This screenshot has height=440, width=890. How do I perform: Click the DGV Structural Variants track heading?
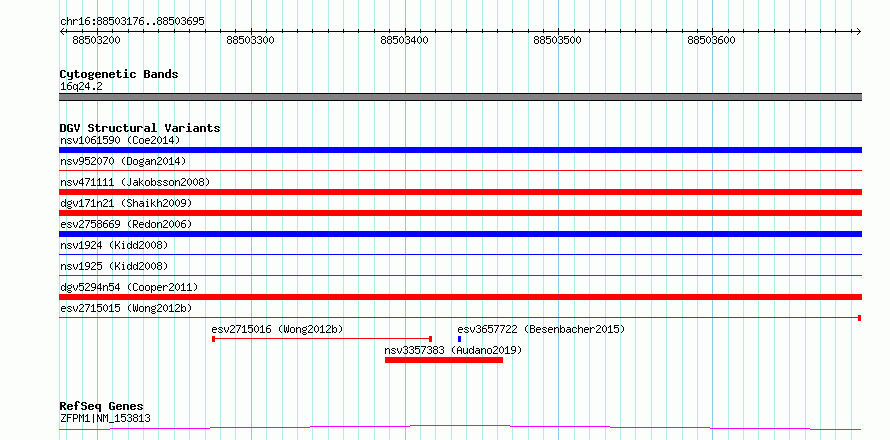[x=140, y=128]
